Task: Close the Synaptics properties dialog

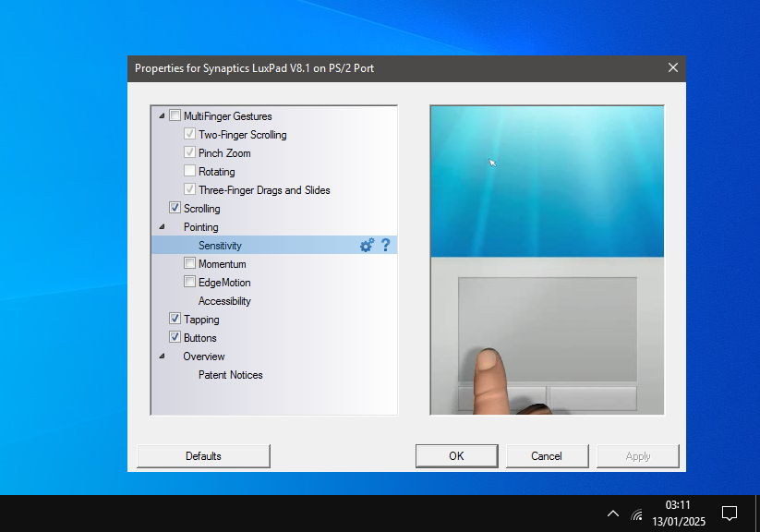Action: tap(673, 68)
